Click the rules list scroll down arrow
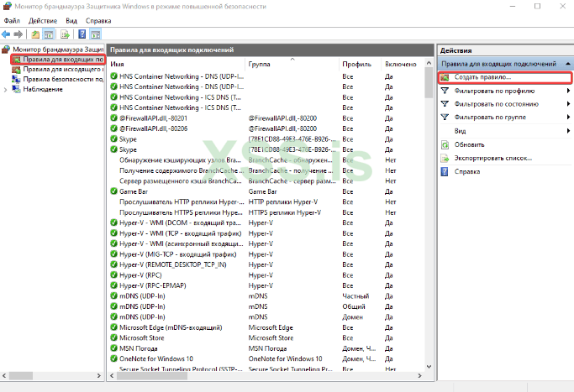The width and height of the screenshot is (574, 392). 429,367
